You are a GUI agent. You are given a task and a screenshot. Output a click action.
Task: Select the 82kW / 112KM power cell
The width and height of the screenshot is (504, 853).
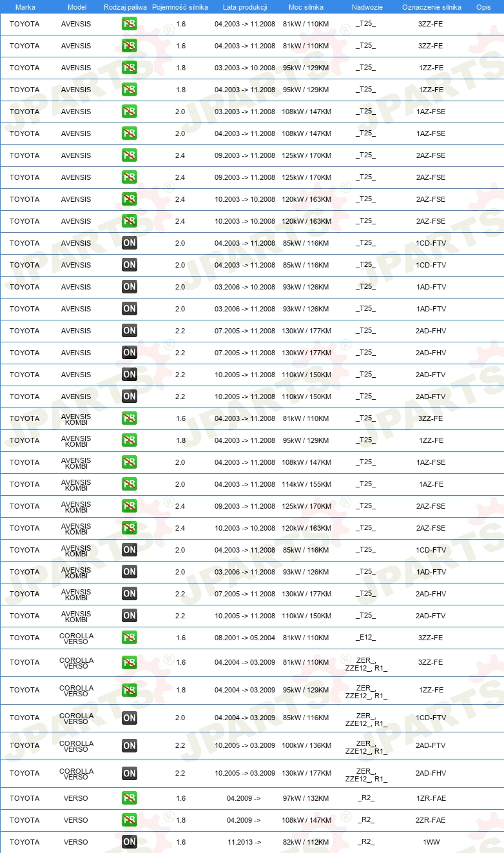pos(307,842)
